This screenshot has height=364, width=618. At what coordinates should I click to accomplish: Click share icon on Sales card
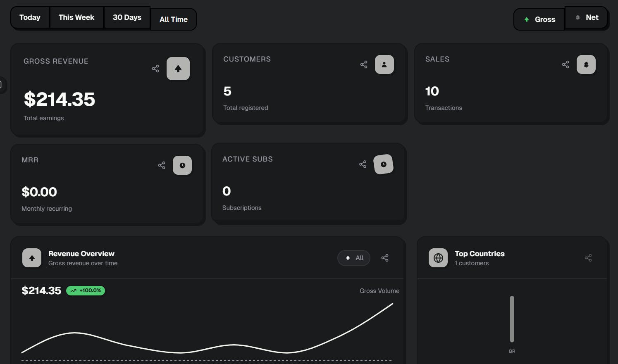(566, 64)
